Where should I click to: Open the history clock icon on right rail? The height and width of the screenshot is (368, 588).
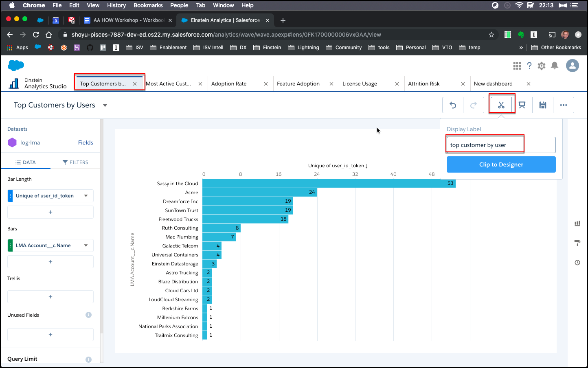click(x=577, y=263)
